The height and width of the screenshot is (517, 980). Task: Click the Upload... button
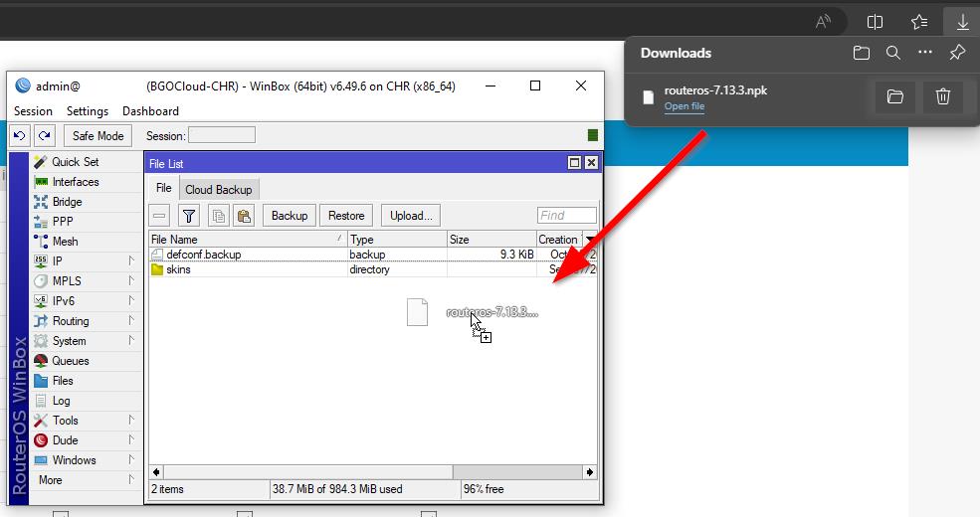coord(411,216)
